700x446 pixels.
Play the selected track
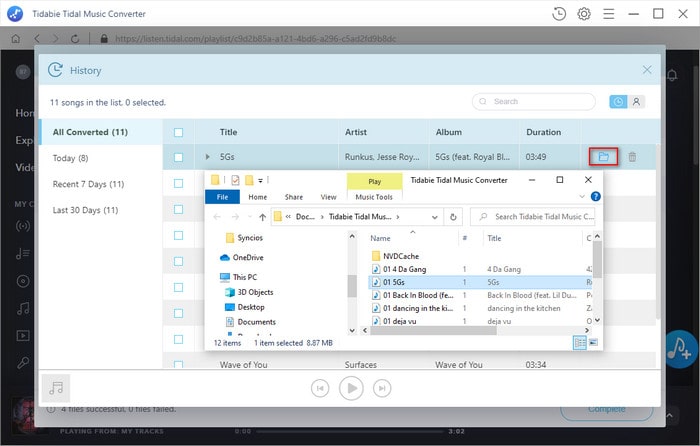351,388
